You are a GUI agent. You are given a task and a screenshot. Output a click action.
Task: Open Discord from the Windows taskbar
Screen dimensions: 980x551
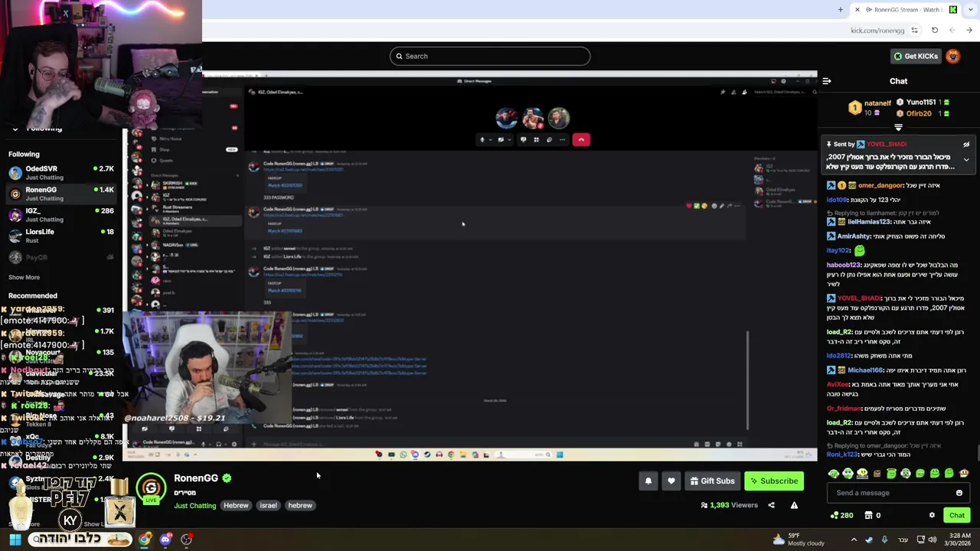click(x=165, y=540)
